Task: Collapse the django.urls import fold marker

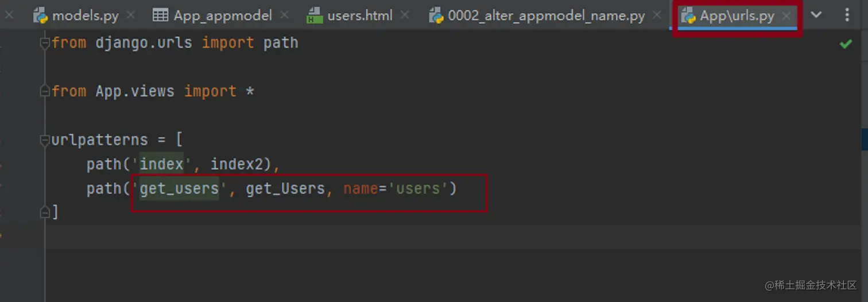Action: [45, 43]
